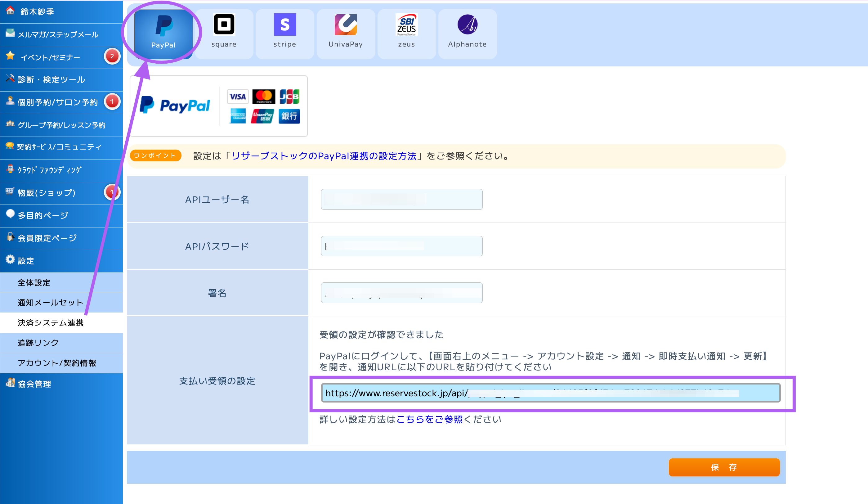Open アカウント/契約情報 submenu item
868x504 pixels.
pyautogui.click(x=61, y=363)
